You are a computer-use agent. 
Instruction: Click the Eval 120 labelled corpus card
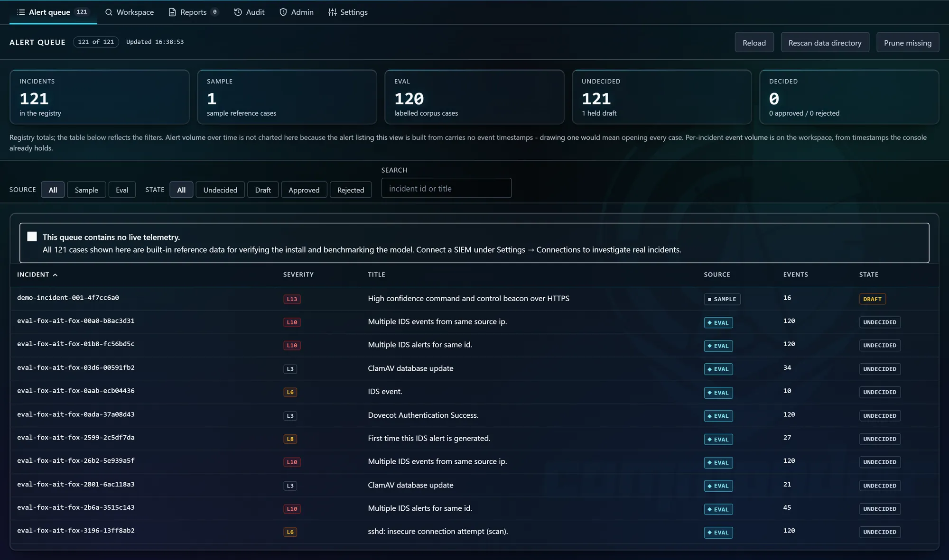point(474,97)
